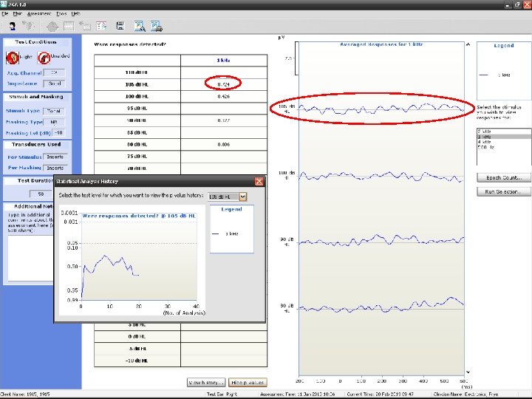Click the Test Ear status bar entry
The image size is (532, 399).
[222, 395]
